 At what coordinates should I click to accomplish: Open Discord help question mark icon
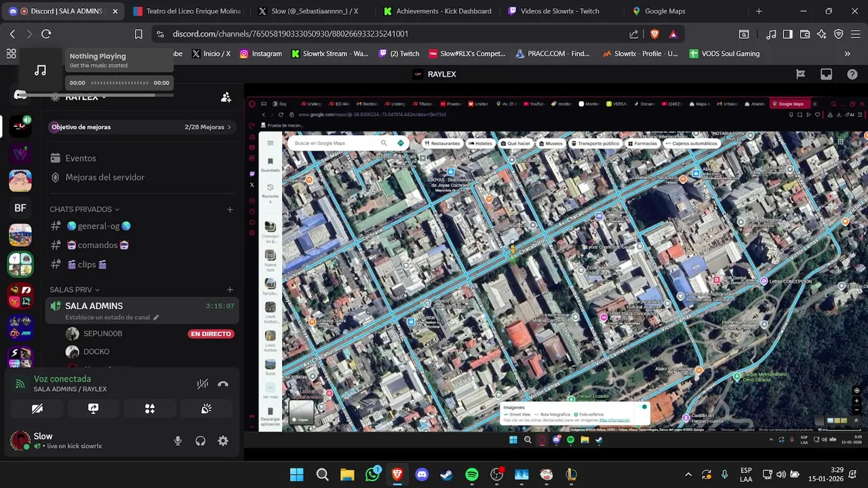[x=852, y=75]
